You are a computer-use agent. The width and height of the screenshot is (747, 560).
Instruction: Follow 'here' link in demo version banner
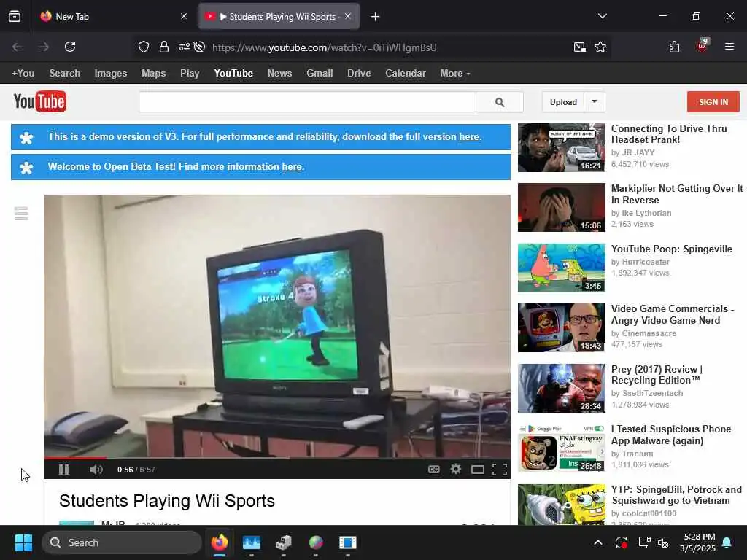tap(469, 136)
